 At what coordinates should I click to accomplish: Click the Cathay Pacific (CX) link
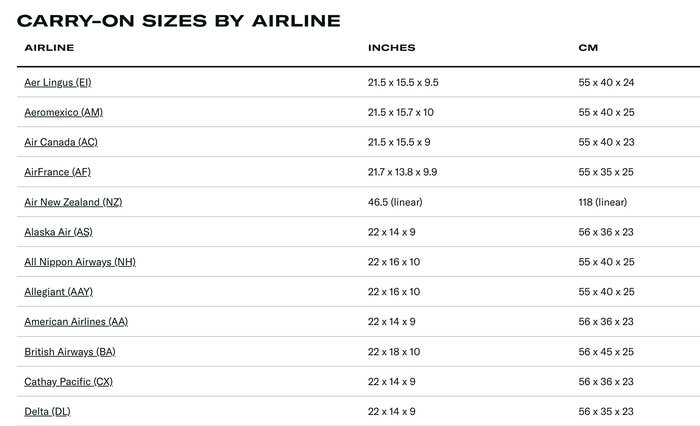point(68,382)
